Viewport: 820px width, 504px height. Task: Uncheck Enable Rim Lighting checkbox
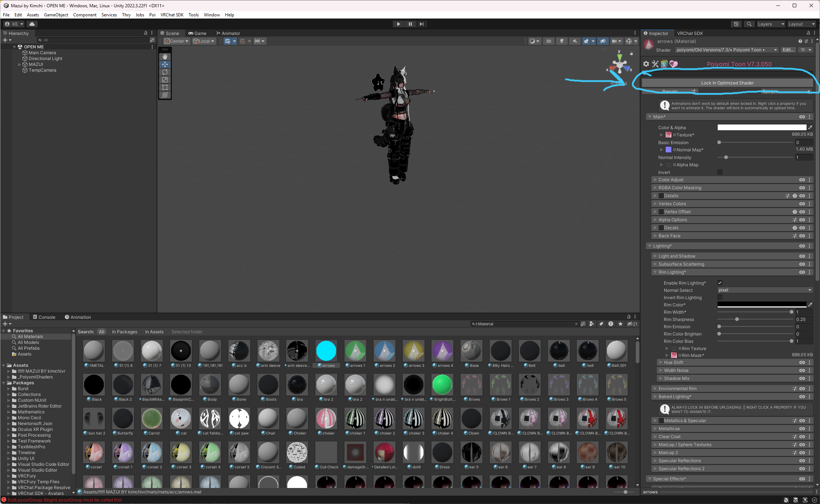click(x=720, y=283)
